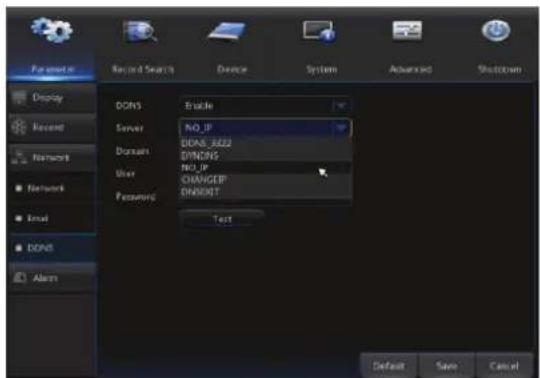Image resolution: width=540 pixels, height=378 pixels.
Task: Open the Display section in sidebar
Action: [52, 98]
